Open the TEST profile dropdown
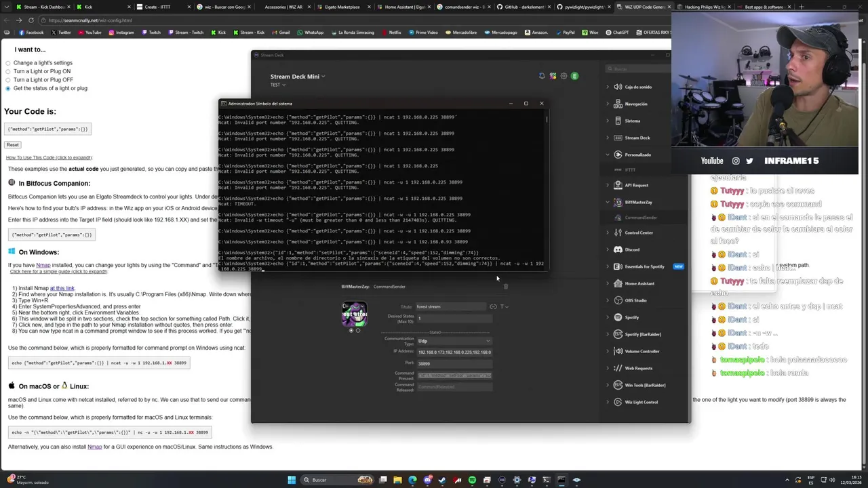Viewport: 868px width, 488px height. point(277,85)
